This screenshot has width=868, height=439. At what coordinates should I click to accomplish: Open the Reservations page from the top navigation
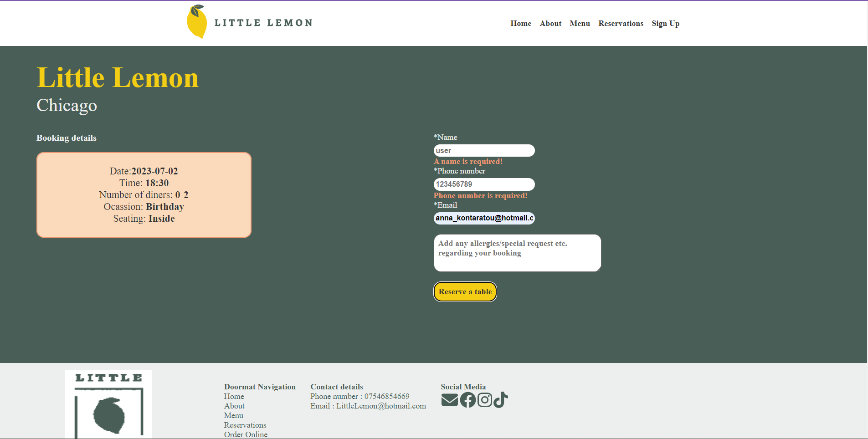tap(621, 23)
